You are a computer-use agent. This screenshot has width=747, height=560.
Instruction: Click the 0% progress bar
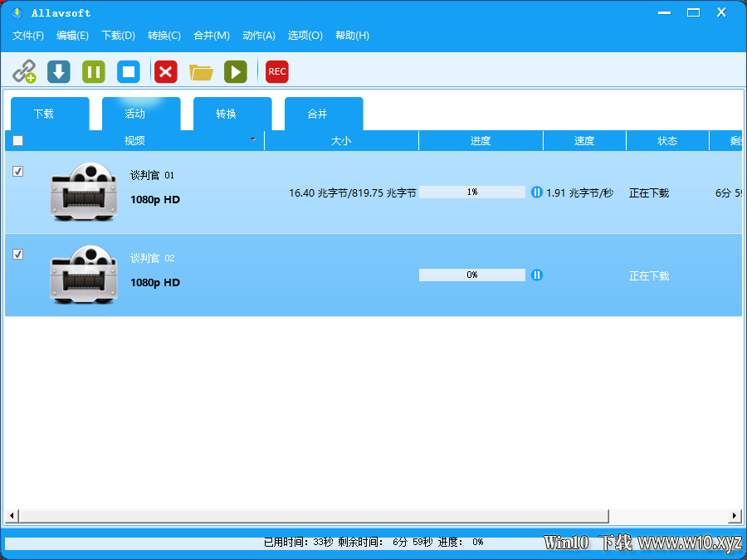[x=472, y=275]
